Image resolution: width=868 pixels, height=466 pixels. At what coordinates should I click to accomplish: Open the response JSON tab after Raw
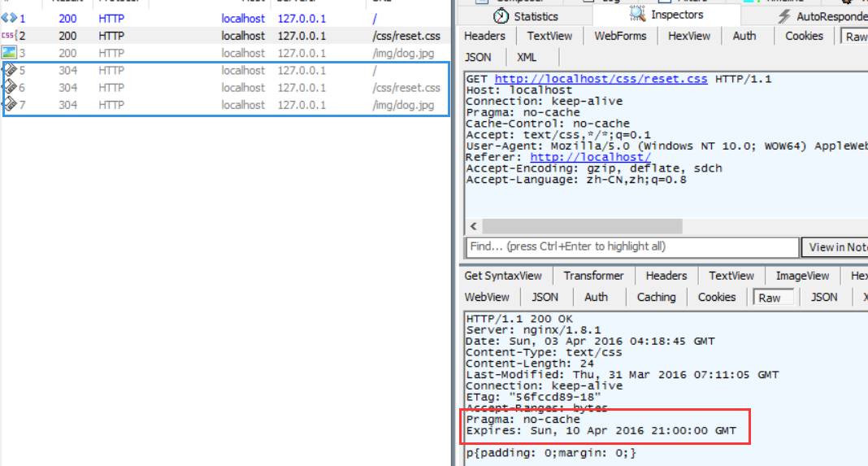824,297
